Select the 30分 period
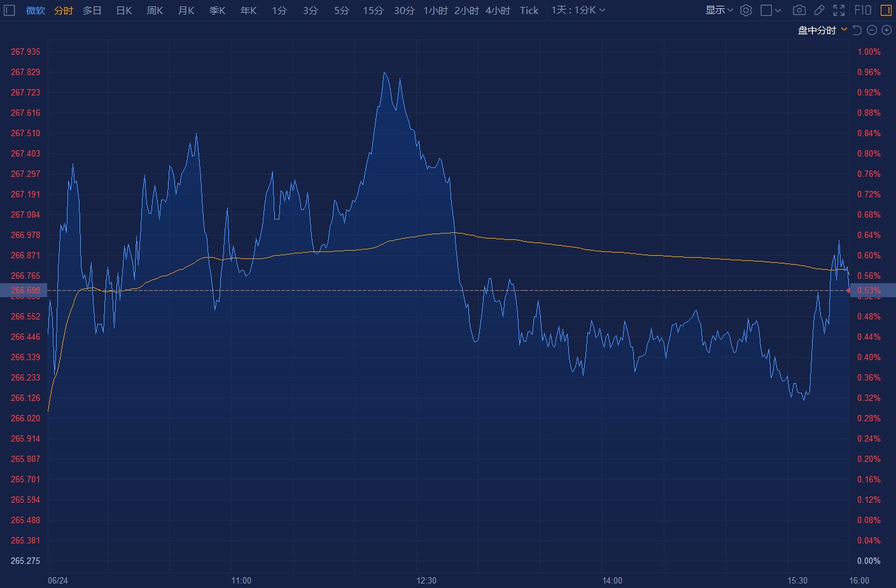This screenshot has height=588, width=896. click(x=404, y=11)
